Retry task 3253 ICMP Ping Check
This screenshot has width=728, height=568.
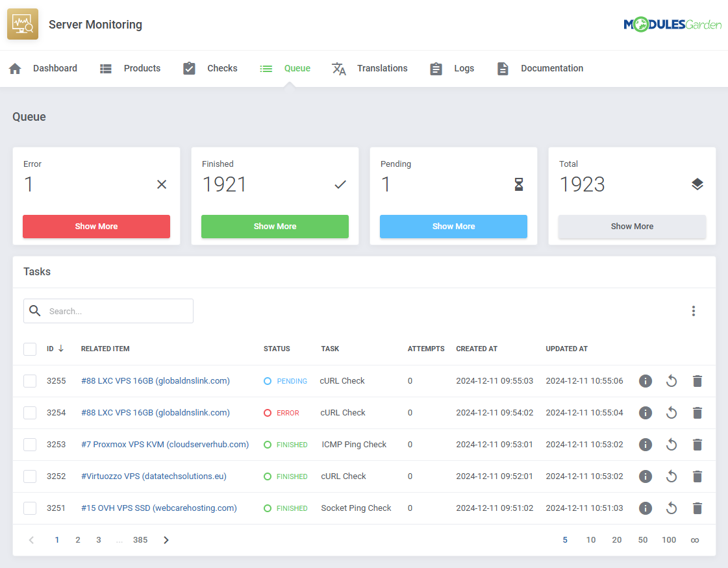coord(672,445)
